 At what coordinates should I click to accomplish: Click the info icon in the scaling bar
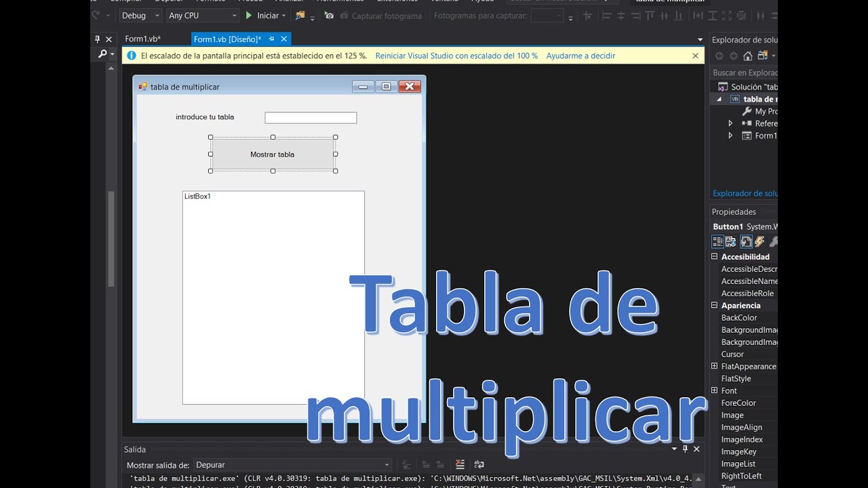pos(132,56)
